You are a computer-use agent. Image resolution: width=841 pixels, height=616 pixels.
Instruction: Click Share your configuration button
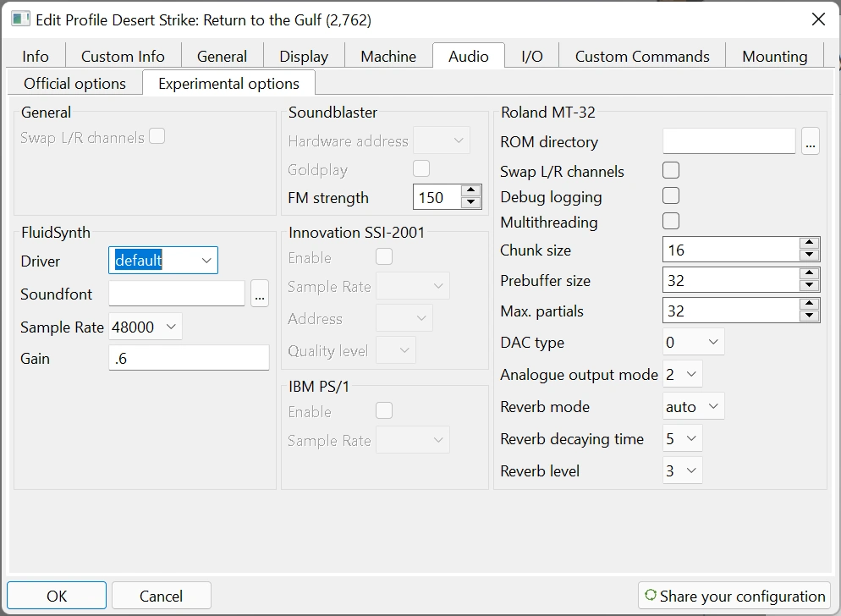(x=734, y=596)
